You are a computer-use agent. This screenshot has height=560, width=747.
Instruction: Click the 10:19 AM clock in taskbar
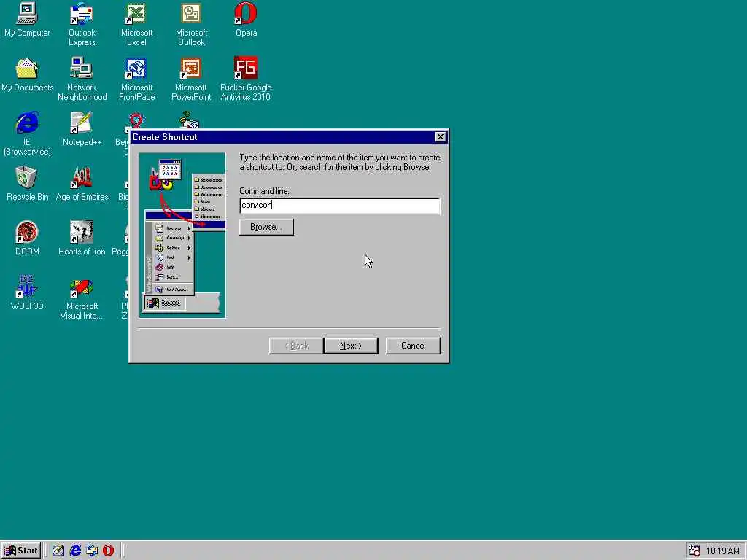722,551
